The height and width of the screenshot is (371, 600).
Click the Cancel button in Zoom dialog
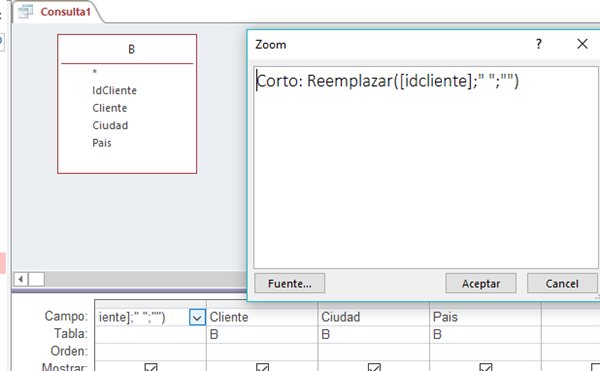click(x=562, y=283)
